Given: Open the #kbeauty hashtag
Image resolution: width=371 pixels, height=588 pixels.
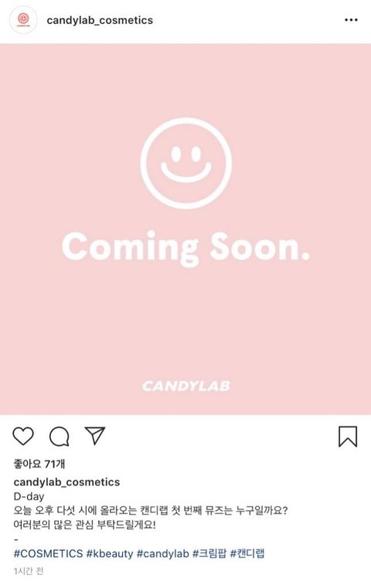Looking at the screenshot, I should coord(110,553).
